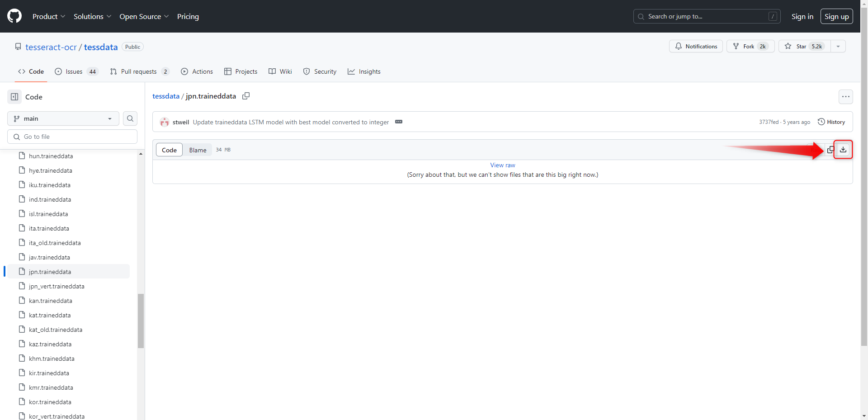
Task: Focus the Go to file input
Action: pos(72,137)
